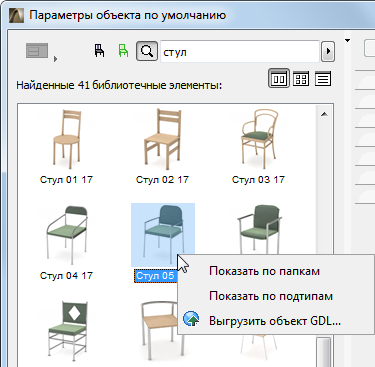
Task: Select the Стул 02 17 chair thumbnail
Action: click(163, 139)
